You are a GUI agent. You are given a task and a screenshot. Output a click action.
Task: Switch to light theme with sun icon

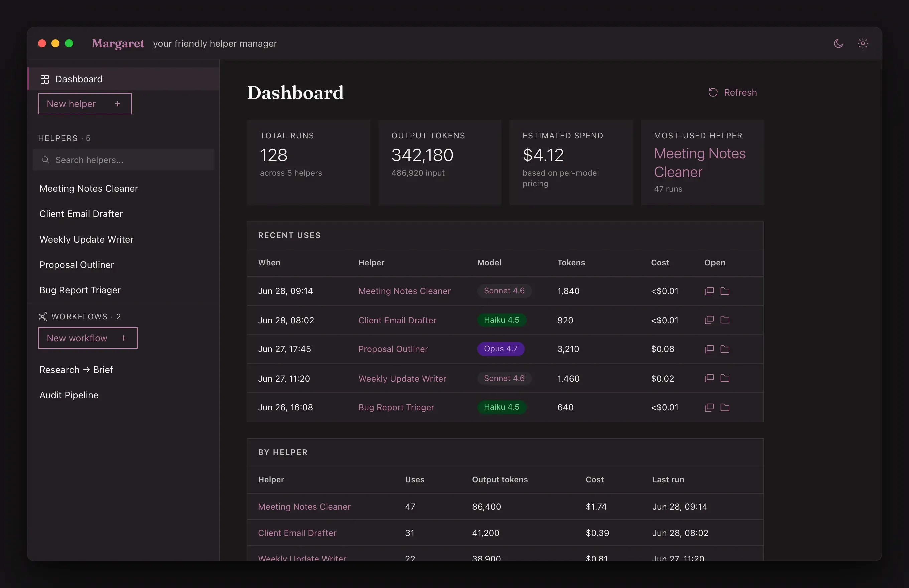pyautogui.click(x=863, y=43)
